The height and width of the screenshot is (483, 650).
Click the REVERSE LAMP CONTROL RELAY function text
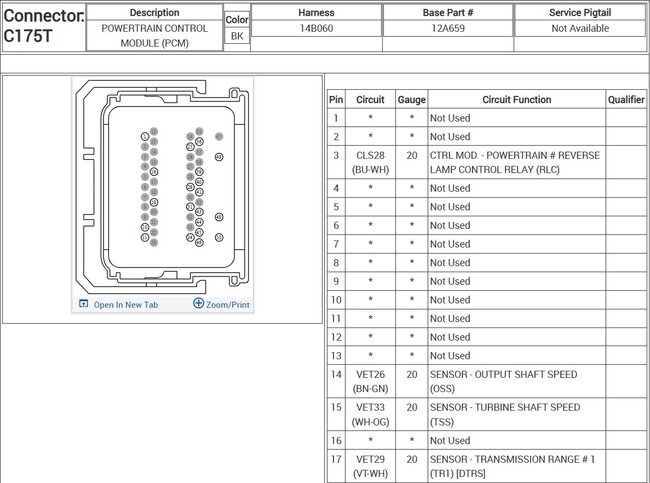pyautogui.click(x=515, y=162)
